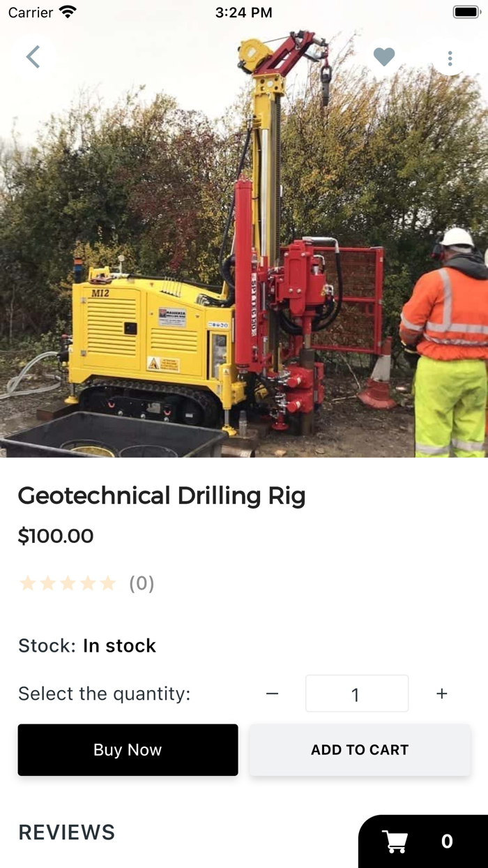This screenshot has height=868, width=488.
Task: Select the fourth rating star
Action: tap(88, 583)
